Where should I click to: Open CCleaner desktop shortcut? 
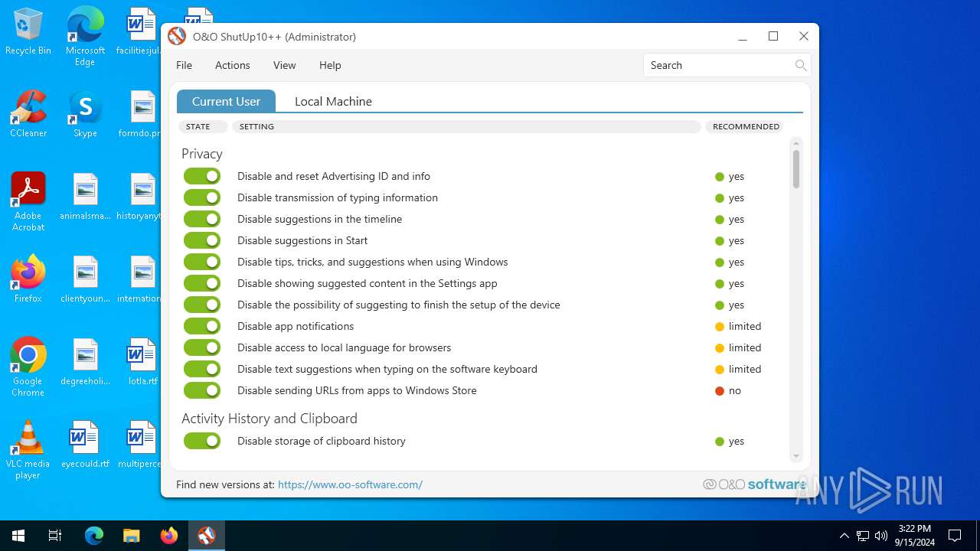(x=28, y=114)
